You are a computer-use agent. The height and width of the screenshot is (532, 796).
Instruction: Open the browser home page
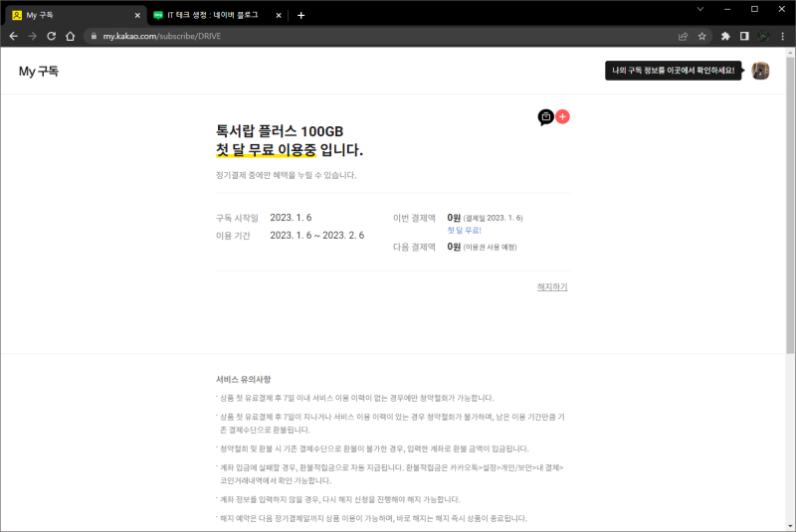[70, 36]
